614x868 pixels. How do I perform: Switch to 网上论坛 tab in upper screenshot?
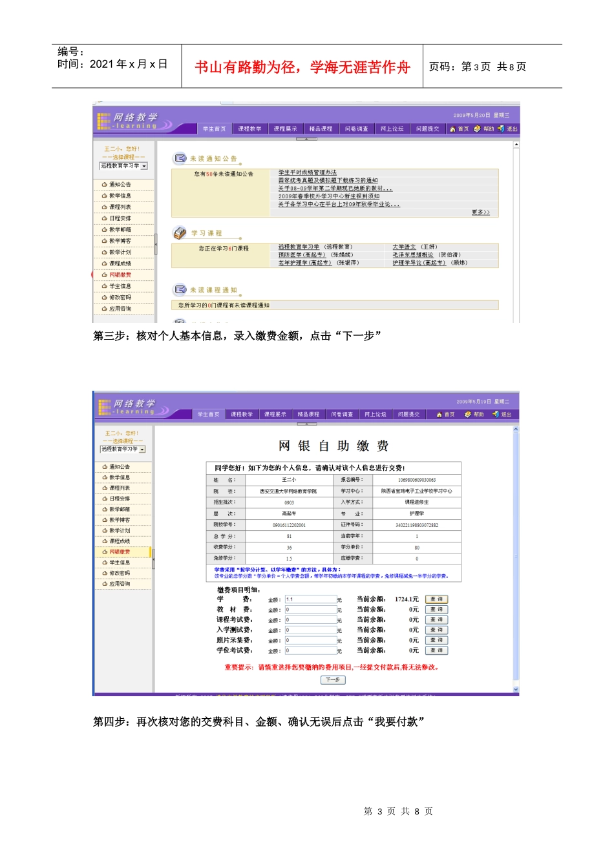click(392, 129)
